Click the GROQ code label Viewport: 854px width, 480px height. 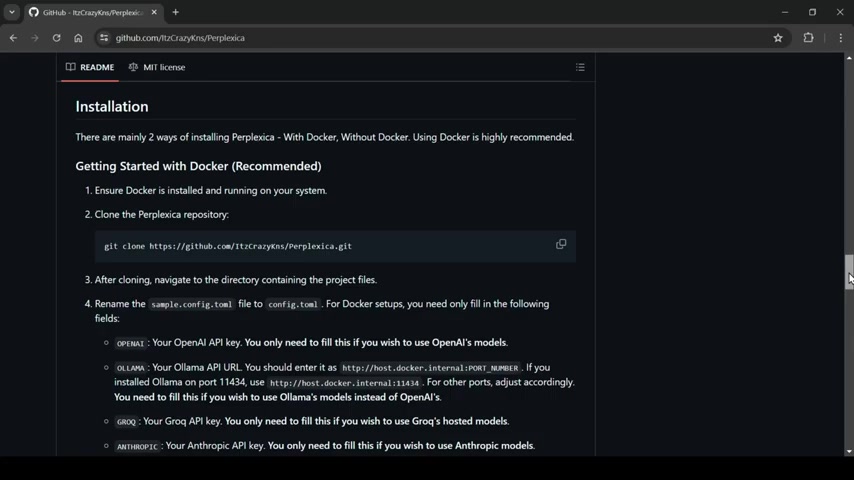point(126,422)
